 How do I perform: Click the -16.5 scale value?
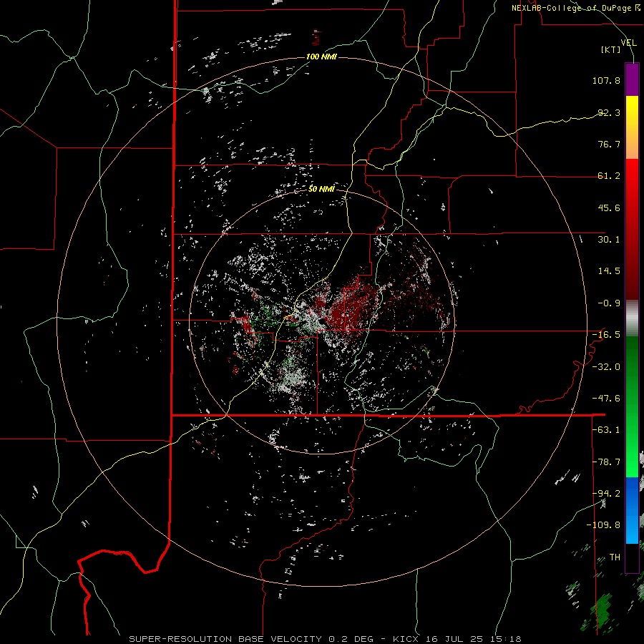[x=606, y=335]
